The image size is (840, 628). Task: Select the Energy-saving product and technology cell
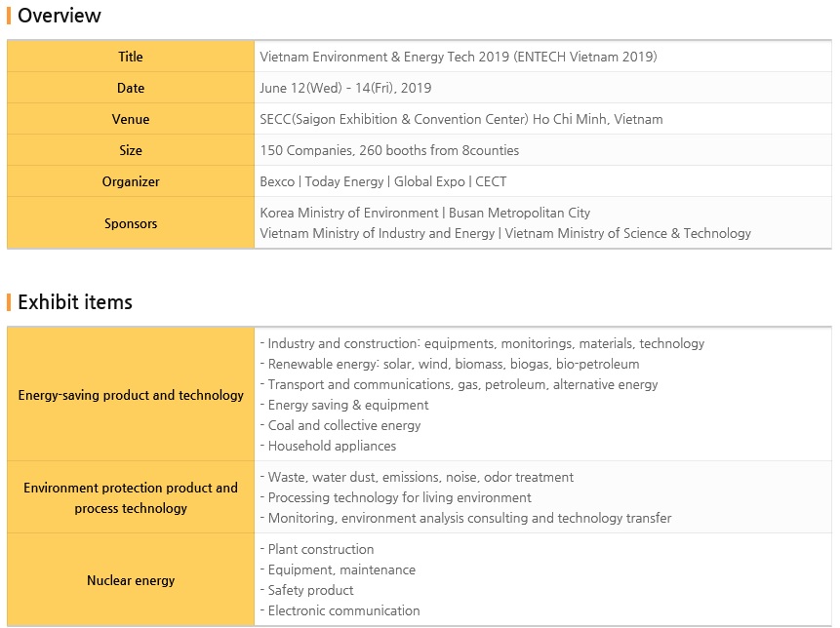[x=131, y=395]
